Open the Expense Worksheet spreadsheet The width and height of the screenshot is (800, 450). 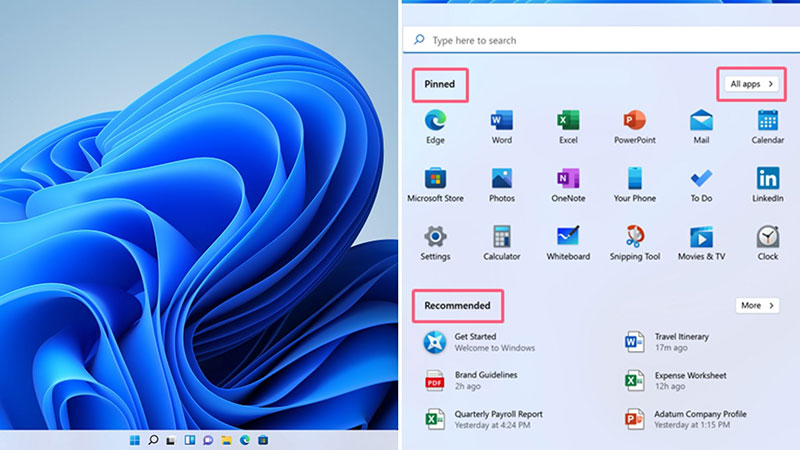click(676, 381)
